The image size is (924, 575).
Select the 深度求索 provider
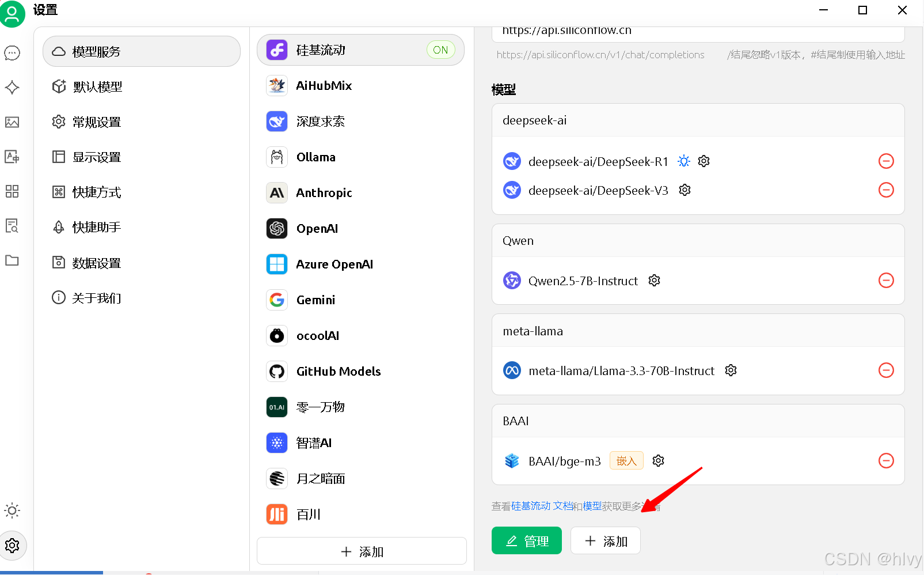360,122
